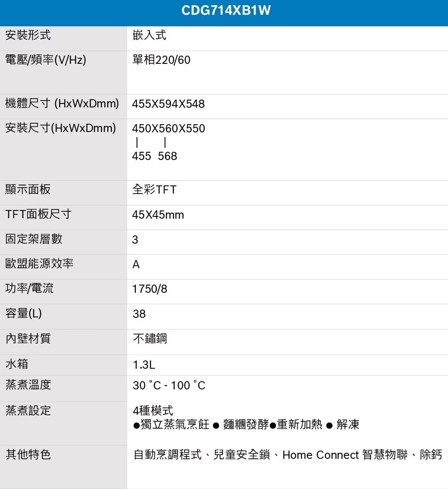Select the 容量(L) label
The height and width of the screenshot is (489, 448).
[24, 313]
